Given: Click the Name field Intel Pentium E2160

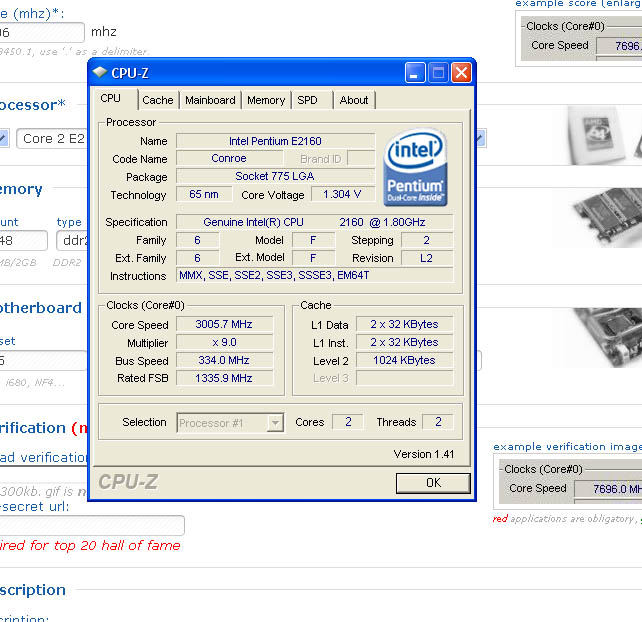Looking at the screenshot, I should (x=276, y=141).
